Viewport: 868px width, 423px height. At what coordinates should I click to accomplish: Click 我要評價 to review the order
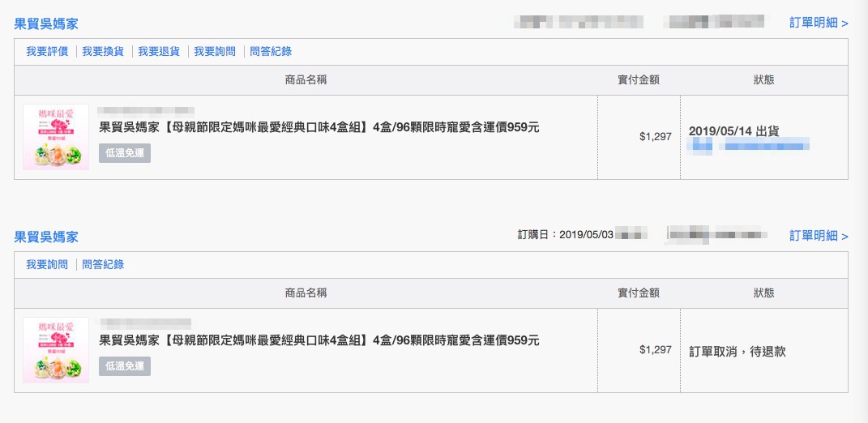tap(47, 52)
